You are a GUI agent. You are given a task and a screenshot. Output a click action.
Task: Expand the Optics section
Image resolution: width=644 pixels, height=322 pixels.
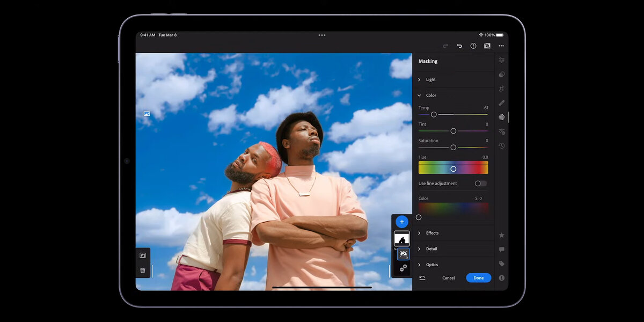[x=453, y=265]
